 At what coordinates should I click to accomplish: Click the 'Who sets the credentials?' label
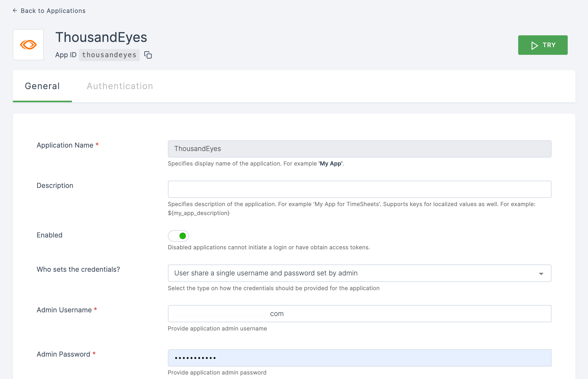(x=78, y=269)
